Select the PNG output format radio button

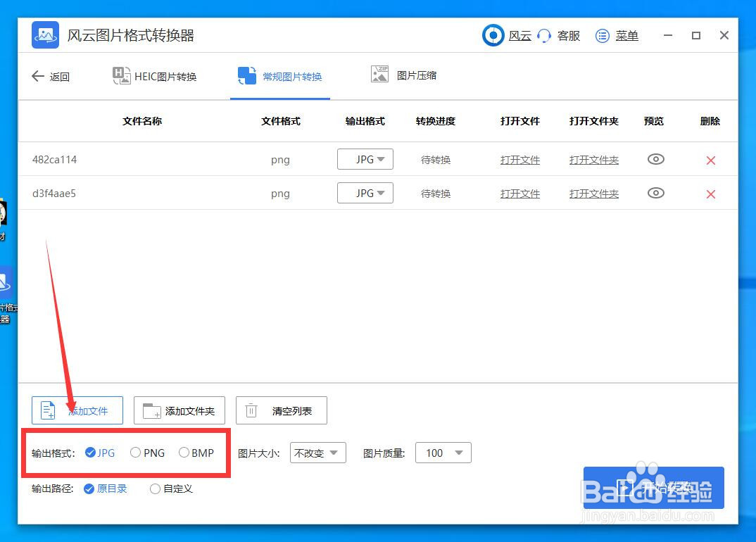[134, 453]
